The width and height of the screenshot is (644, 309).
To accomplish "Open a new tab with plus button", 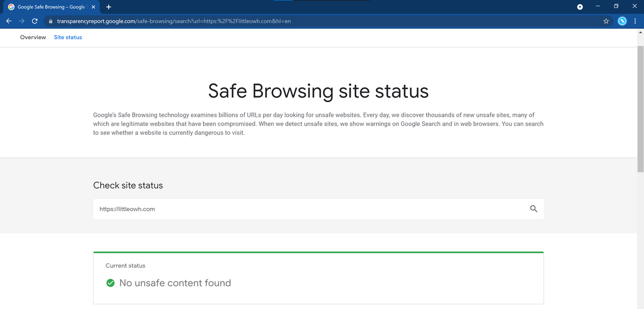I will point(109,7).
